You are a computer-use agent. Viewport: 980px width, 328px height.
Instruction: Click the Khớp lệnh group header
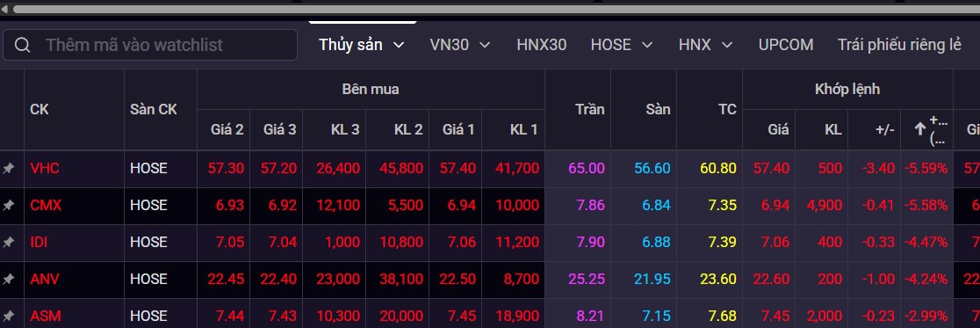847,90
